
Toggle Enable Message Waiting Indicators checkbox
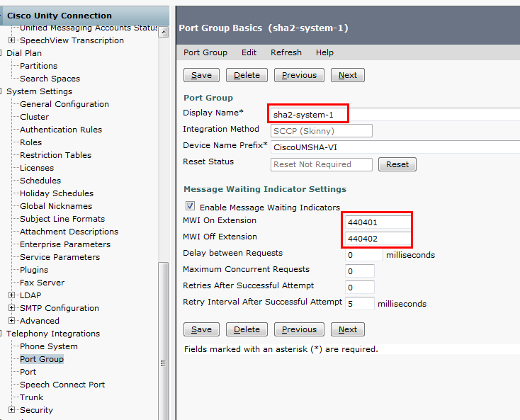pos(191,206)
